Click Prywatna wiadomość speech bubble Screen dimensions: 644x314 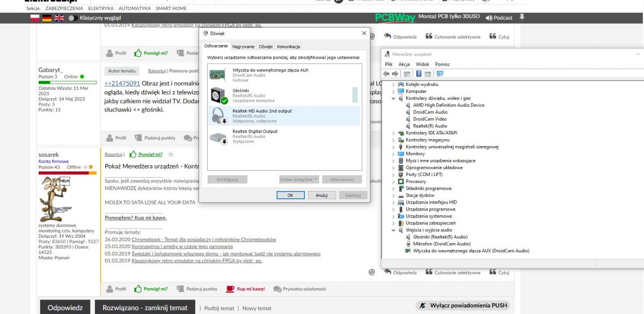click(x=299, y=289)
